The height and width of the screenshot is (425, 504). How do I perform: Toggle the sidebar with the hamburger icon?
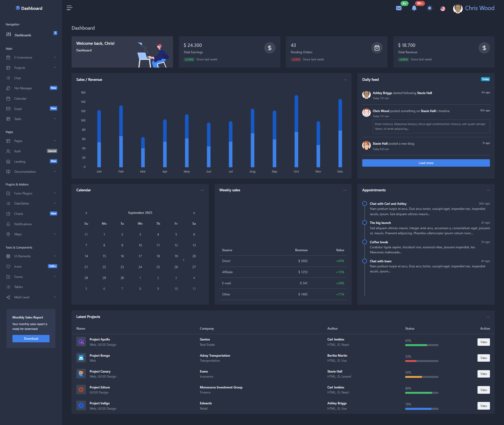click(x=69, y=8)
